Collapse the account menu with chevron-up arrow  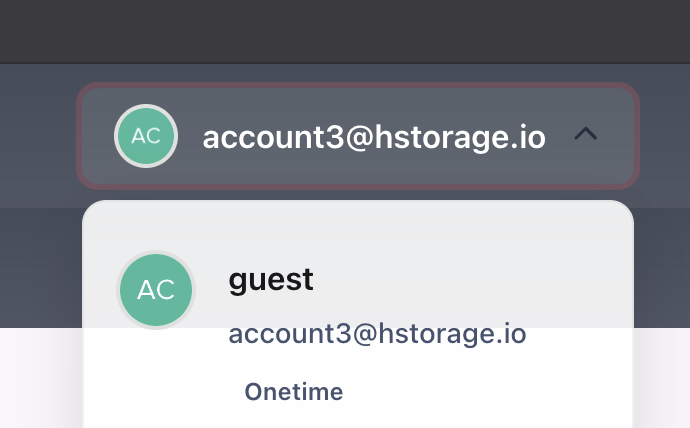coord(586,133)
